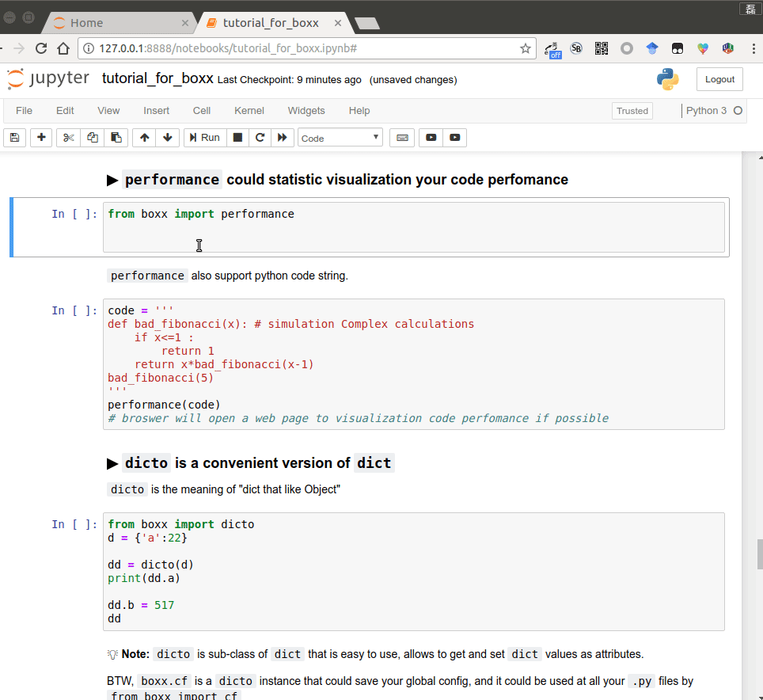This screenshot has height=700, width=763.
Task: Click the blue graduation cap extension icon
Action: 652,48
